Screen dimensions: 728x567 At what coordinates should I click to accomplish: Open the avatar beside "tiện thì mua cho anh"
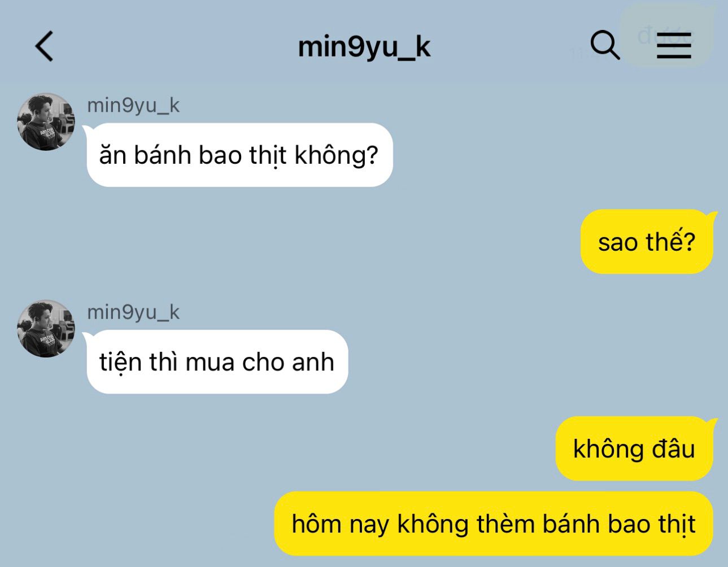coord(46,328)
